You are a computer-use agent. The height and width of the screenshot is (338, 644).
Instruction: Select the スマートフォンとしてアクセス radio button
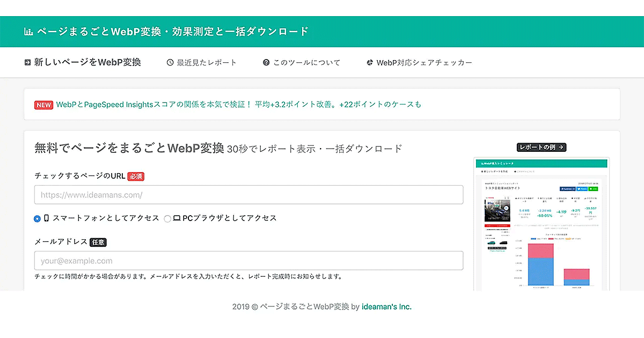click(37, 219)
